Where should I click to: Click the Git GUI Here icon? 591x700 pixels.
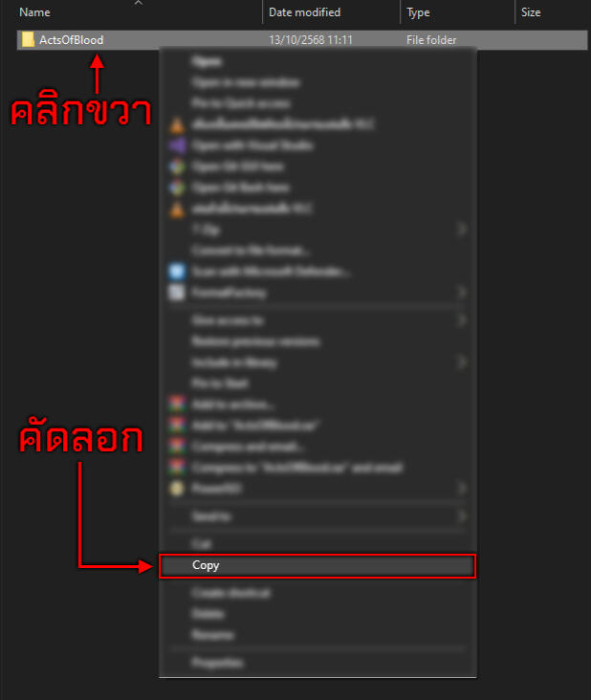point(177,166)
